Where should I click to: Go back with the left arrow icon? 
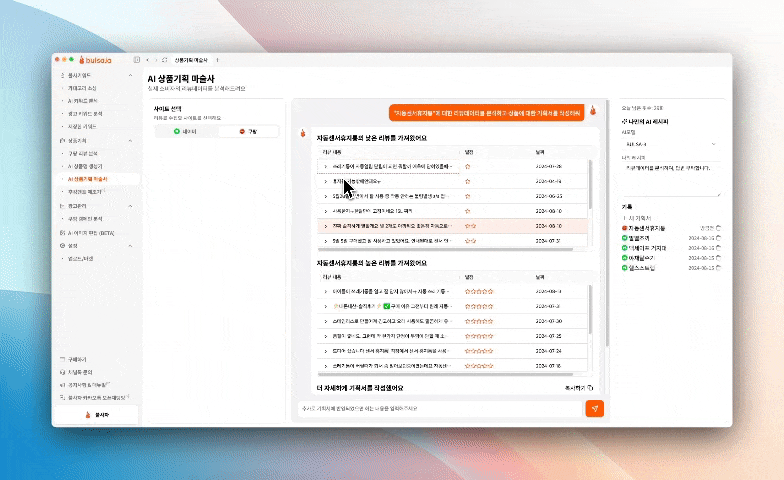coord(148,60)
